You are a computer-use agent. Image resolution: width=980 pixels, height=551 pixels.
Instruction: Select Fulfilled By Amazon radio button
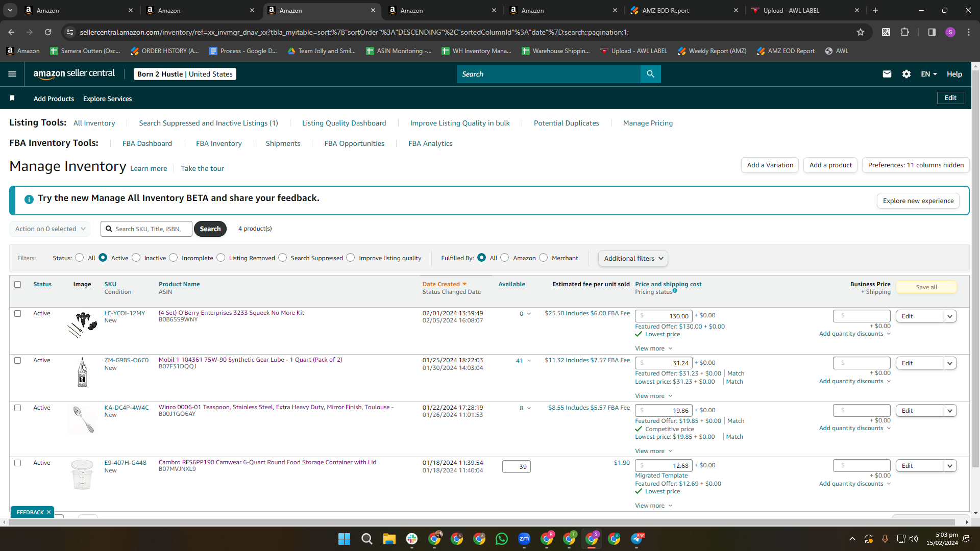505,258
